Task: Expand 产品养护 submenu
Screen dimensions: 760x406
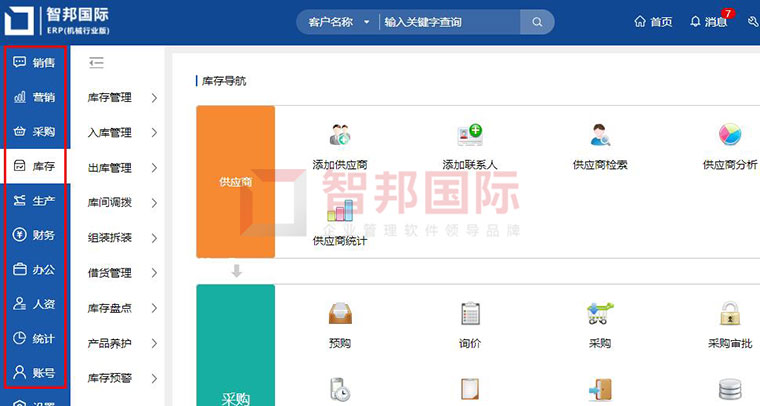Action: coord(122,344)
